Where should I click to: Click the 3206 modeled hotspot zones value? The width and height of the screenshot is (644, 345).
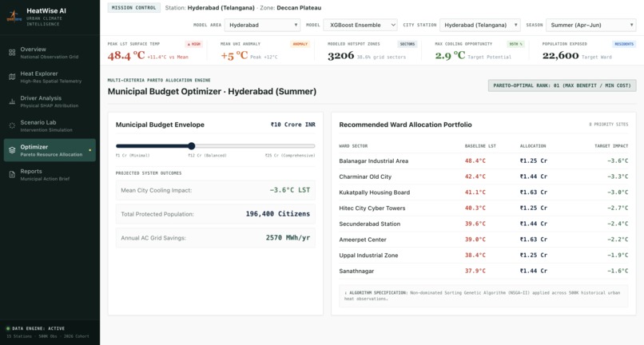tap(341, 55)
